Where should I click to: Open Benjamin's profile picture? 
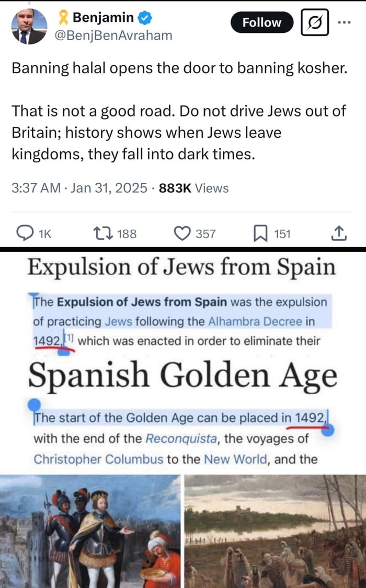(29, 26)
